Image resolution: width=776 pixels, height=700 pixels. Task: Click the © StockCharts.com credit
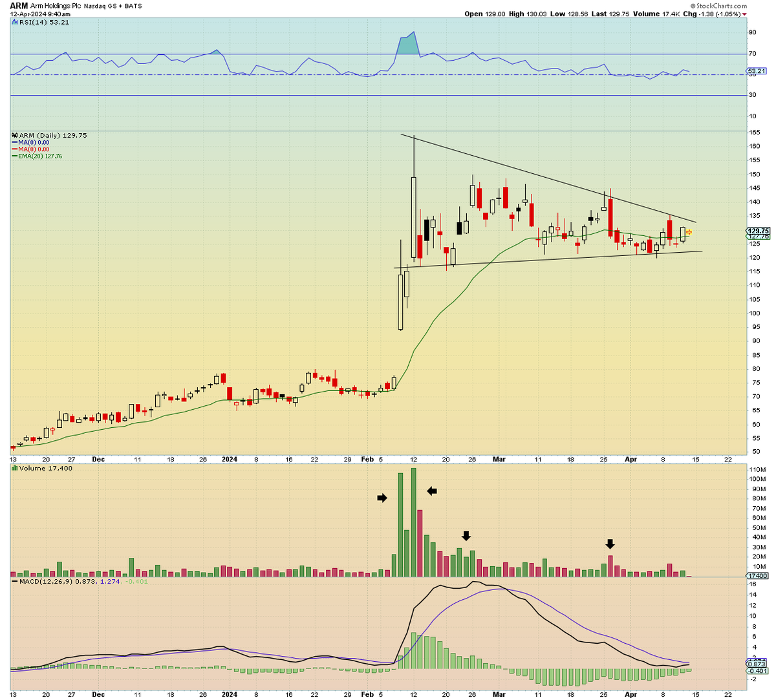pos(718,6)
